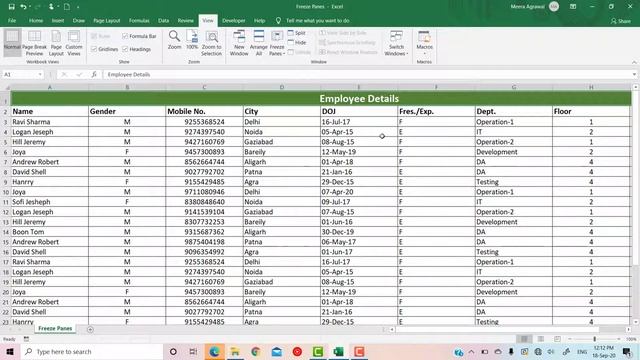Viewport: 640px width, 360px height.
Task: Switch to Normal workbook view
Action: 12,42
